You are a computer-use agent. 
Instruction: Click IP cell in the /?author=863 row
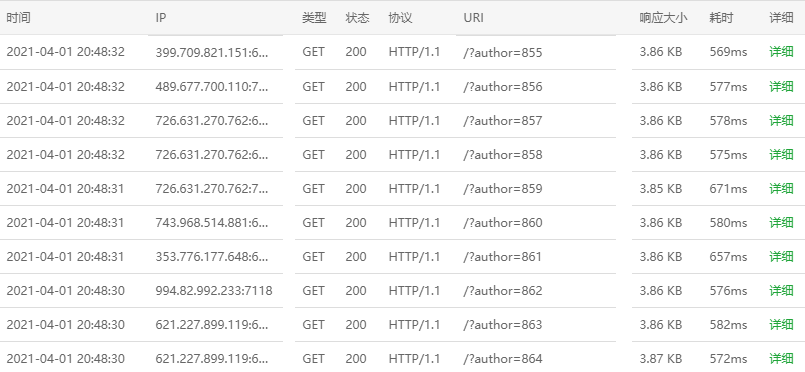[212, 324]
